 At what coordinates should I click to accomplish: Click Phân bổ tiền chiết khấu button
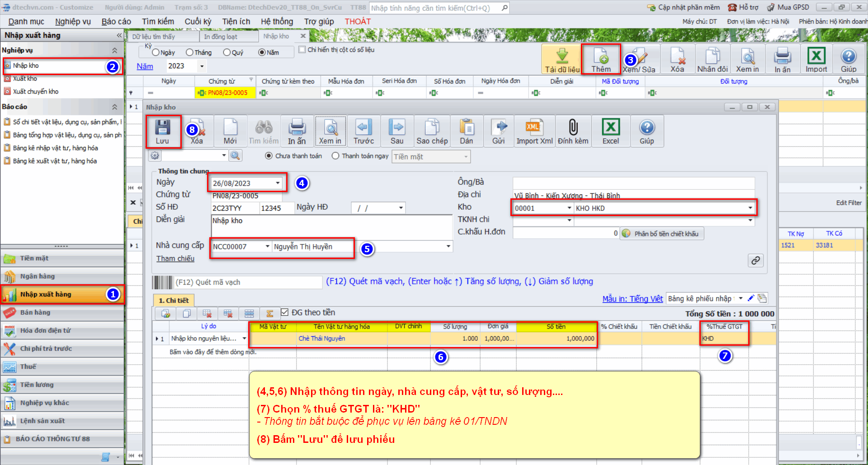(661, 234)
